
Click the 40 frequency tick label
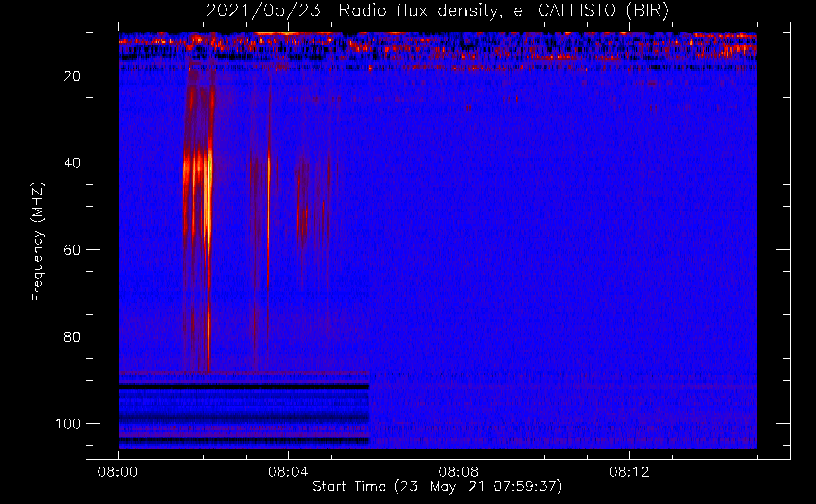(x=73, y=163)
